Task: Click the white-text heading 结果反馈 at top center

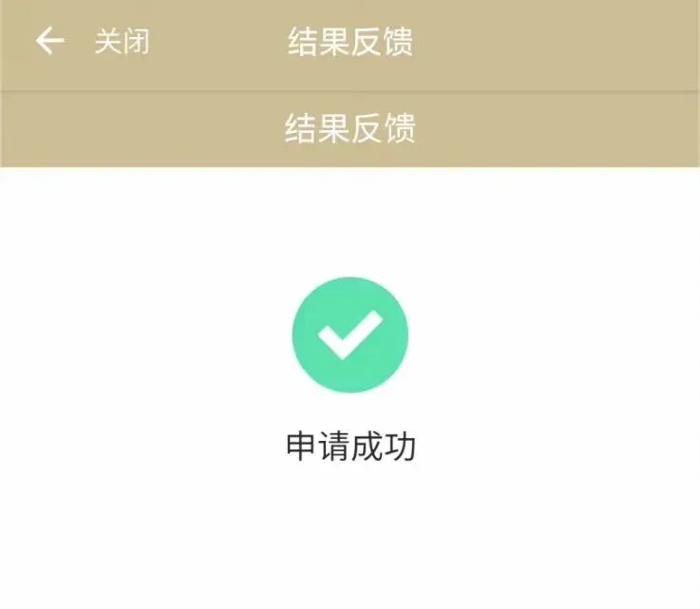Action: (350, 42)
